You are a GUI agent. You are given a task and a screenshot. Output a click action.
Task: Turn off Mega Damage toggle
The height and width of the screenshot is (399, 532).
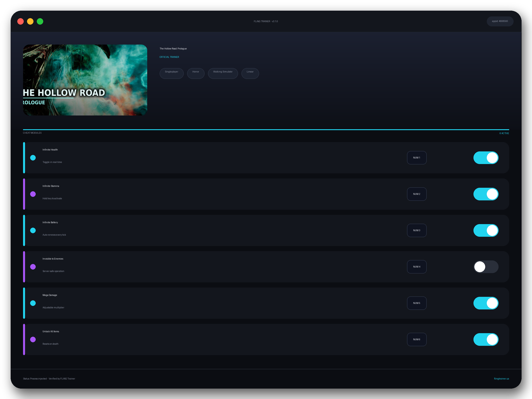(x=486, y=303)
